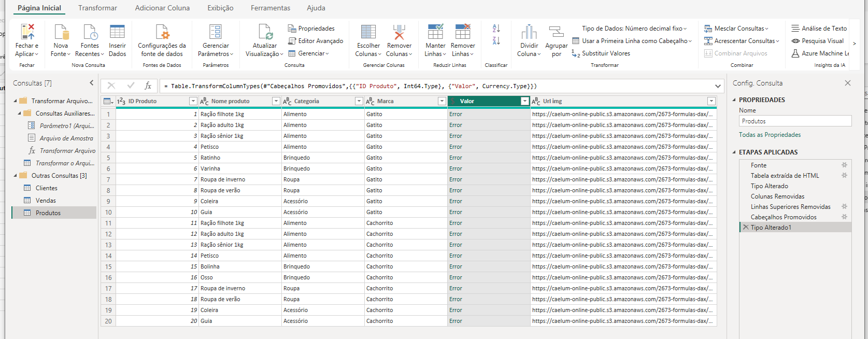Click the Fechar e Aplicar icon
The image size is (868, 339).
[27, 32]
